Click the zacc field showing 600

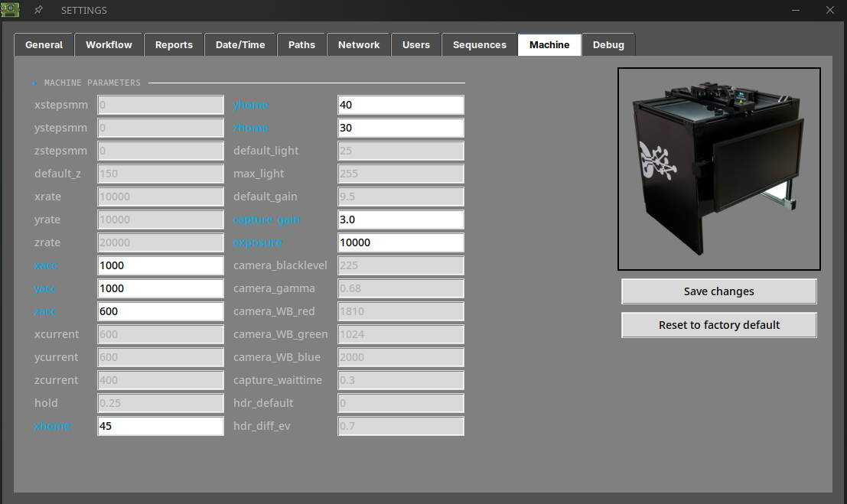coord(161,311)
